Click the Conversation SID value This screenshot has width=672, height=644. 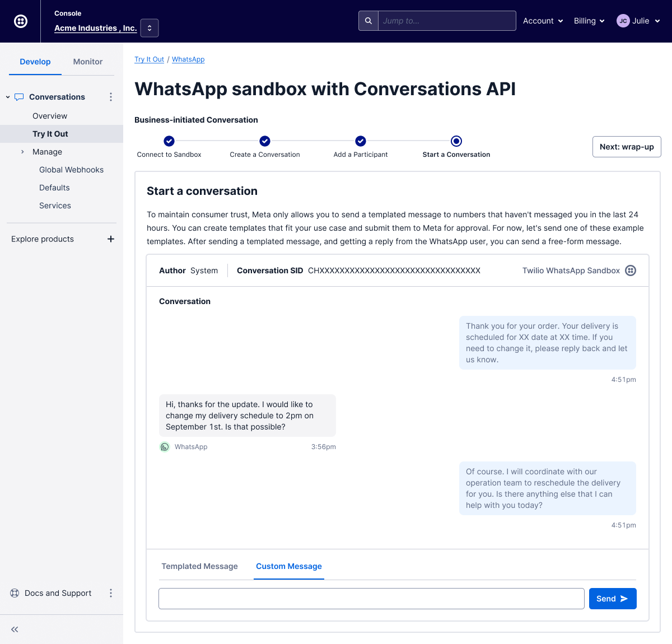click(394, 270)
